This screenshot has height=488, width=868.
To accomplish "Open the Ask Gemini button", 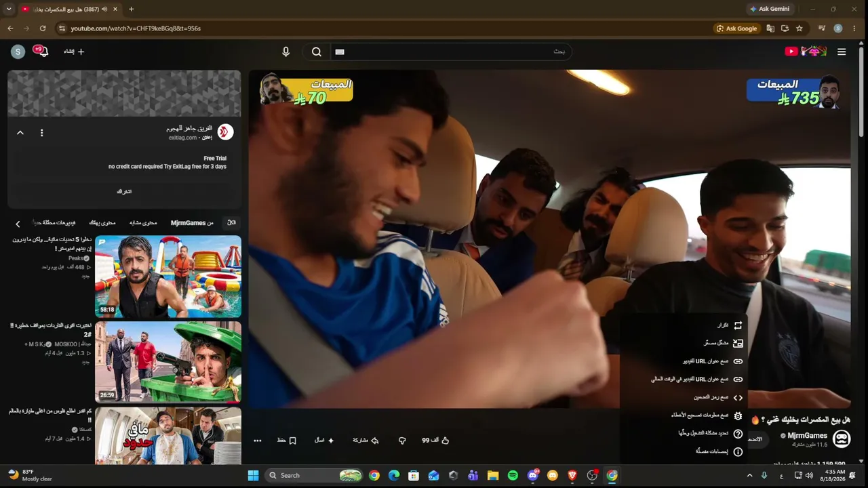I will pos(769,9).
